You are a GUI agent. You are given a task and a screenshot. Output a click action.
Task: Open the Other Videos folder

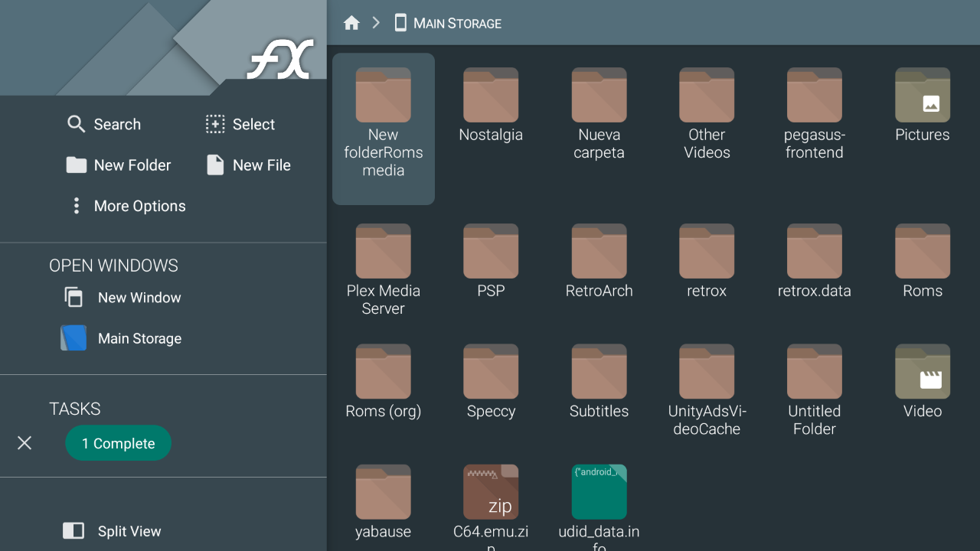pyautogui.click(x=707, y=115)
